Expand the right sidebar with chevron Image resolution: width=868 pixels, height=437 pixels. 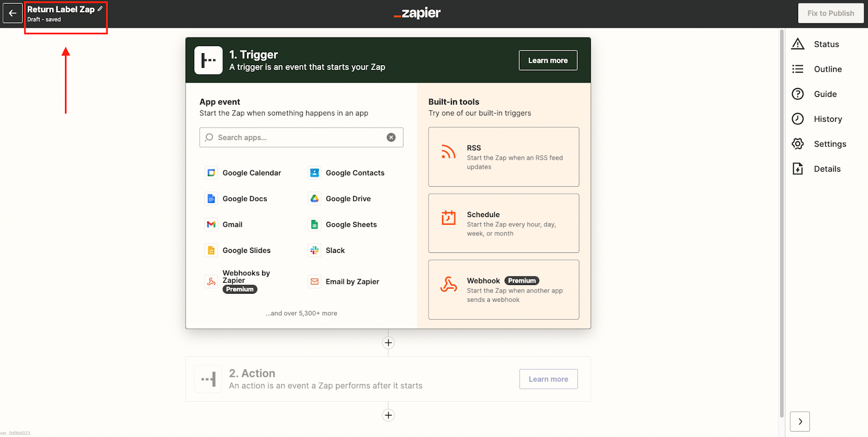(800, 421)
